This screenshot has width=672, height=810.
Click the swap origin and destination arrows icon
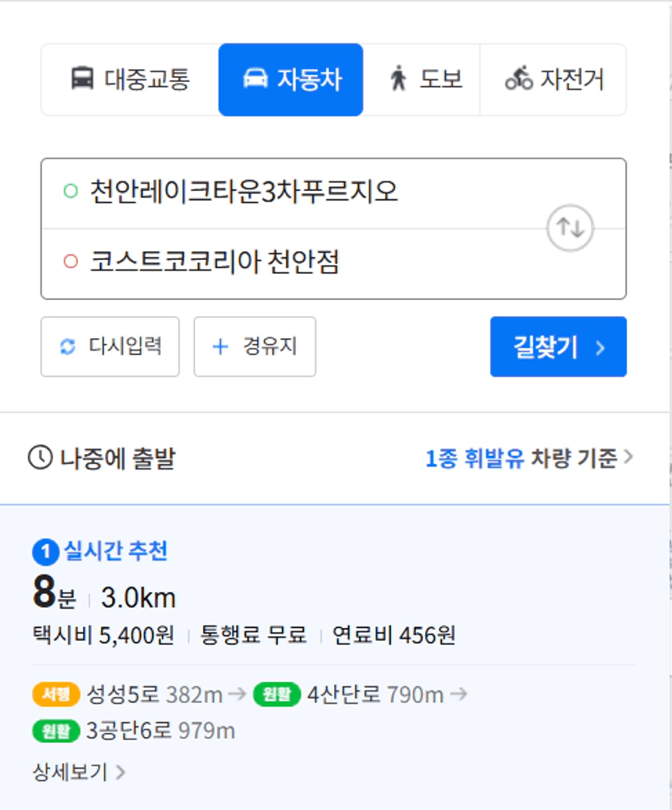click(570, 227)
